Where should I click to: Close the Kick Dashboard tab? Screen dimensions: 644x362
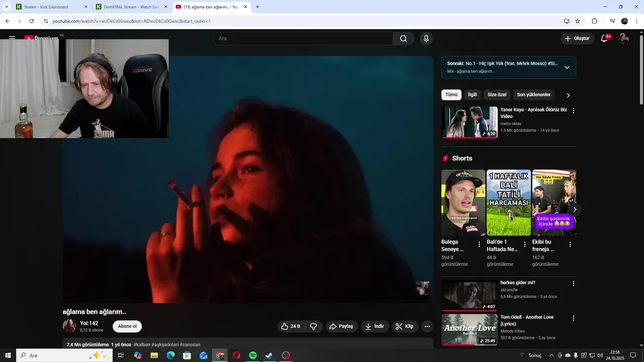click(86, 7)
